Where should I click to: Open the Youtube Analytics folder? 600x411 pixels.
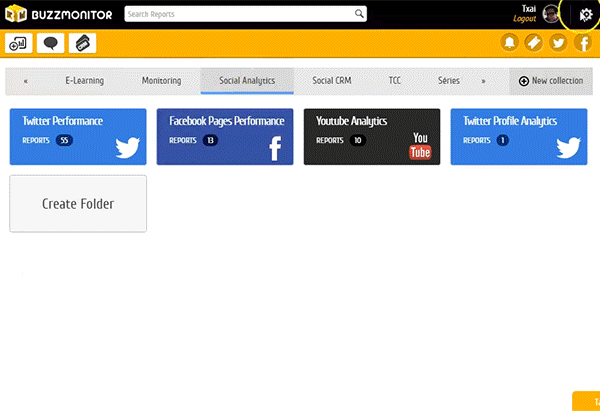click(x=371, y=137)
